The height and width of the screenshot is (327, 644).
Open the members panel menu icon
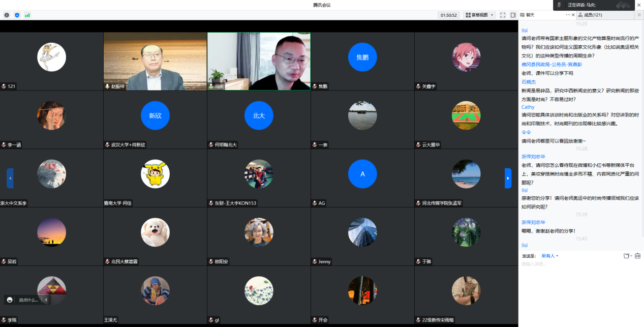click(x=639, y=15)
